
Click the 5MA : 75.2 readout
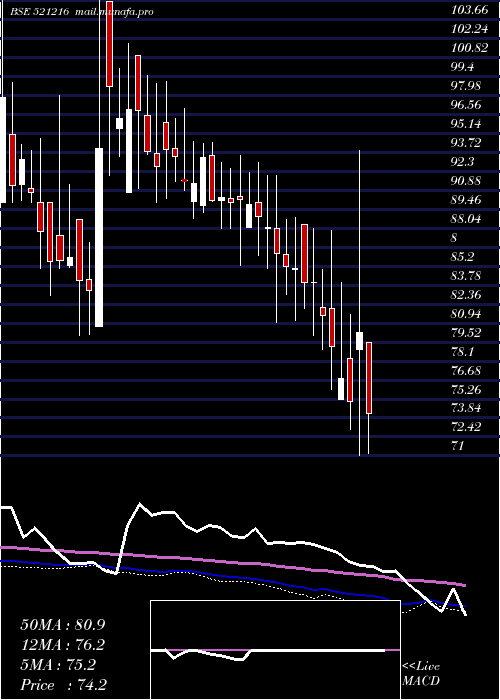click(x=58, y=665)
